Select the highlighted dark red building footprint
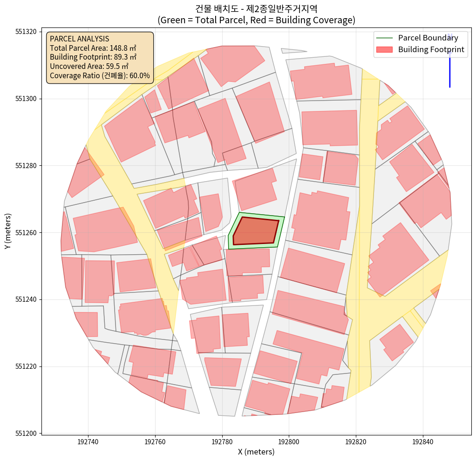 click(x=255, y=231)
